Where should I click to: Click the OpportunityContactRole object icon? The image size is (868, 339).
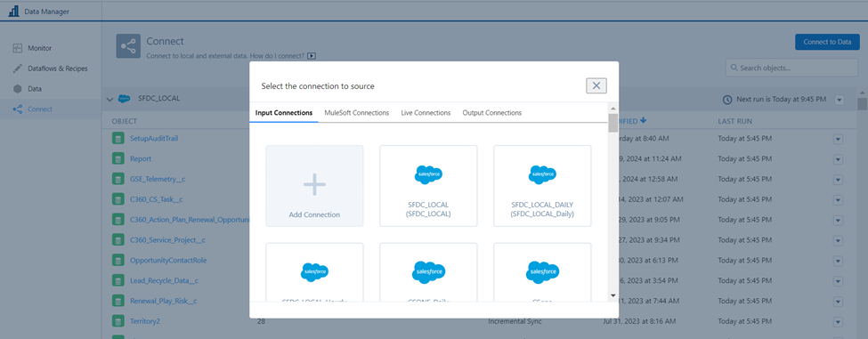118,260
